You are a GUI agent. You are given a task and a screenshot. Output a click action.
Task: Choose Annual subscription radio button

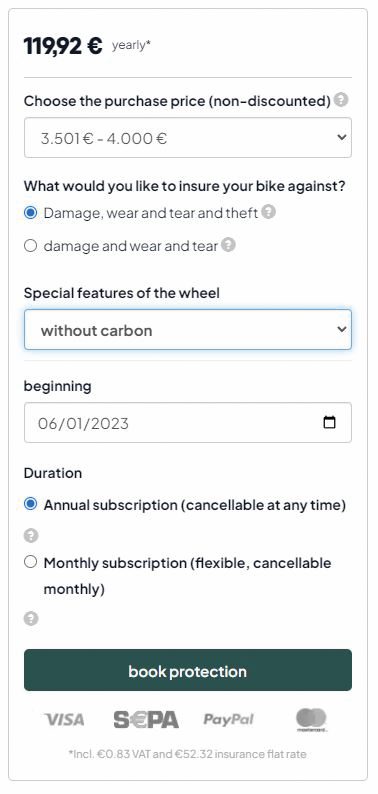[31, 504]
